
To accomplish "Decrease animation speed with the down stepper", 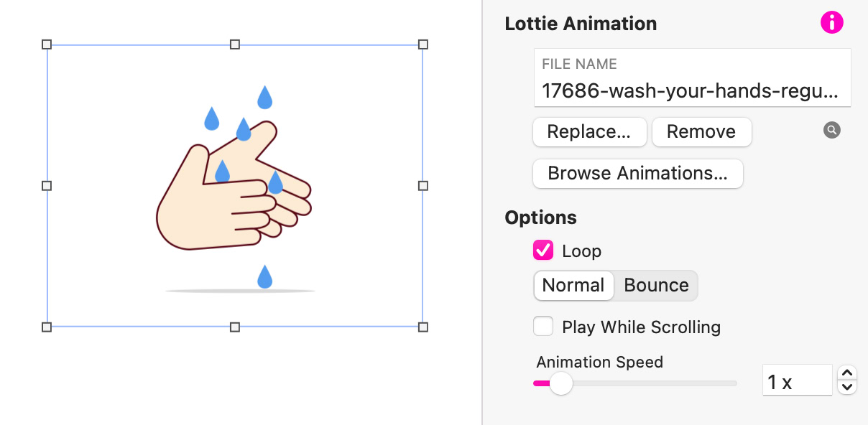I will [848, 388].
